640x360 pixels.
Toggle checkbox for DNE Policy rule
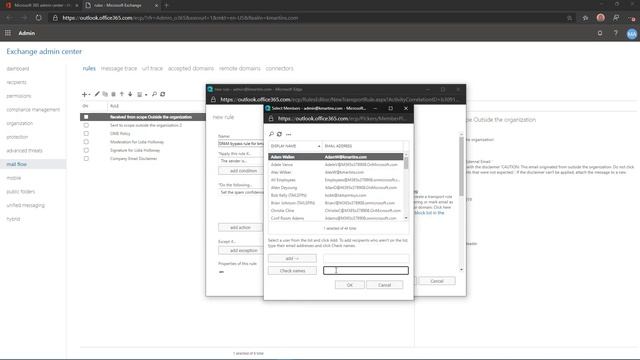86,133
